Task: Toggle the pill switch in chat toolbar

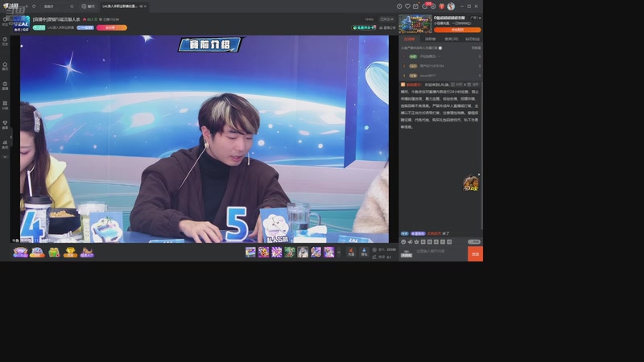Action: pyautogui.click(x=474, y=242)
